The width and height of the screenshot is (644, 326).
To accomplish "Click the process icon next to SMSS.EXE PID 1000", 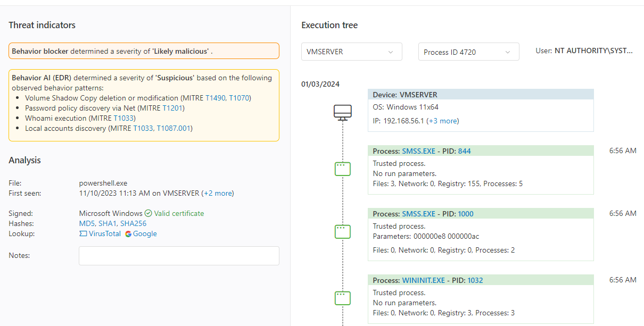I will pos(342,231).
